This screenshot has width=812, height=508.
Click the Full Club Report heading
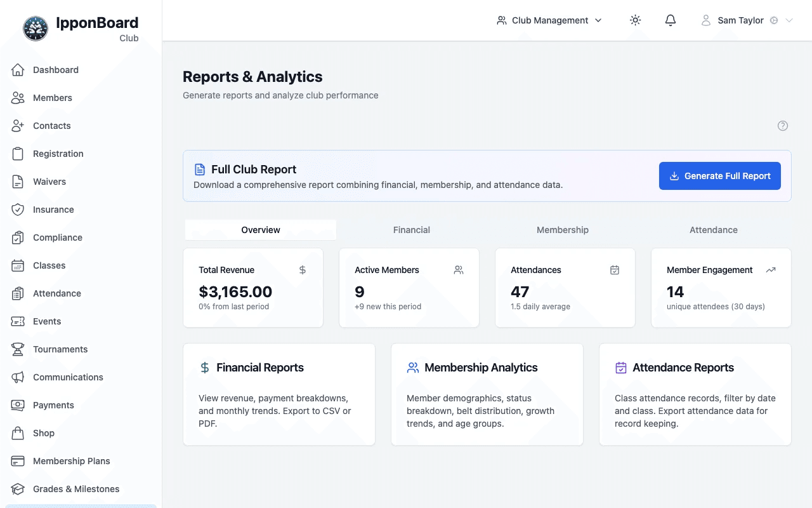(254, 170)
